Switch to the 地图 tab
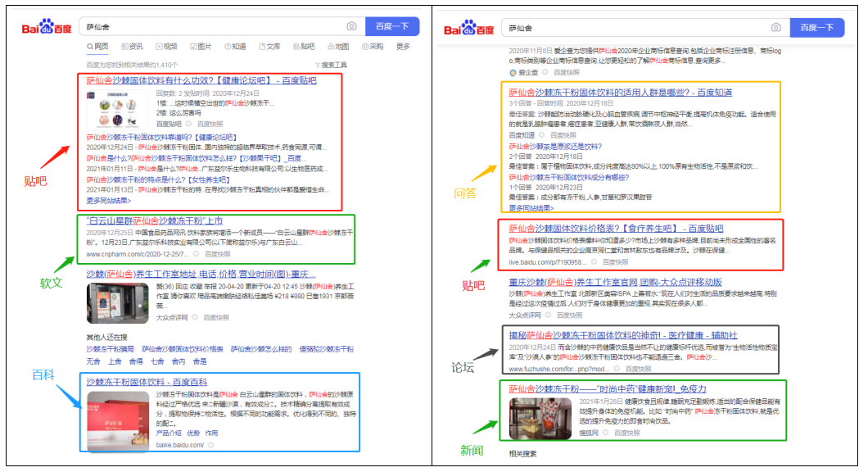Image resolution: width=868 pixels, height=472 pixels. coord(338,47)
